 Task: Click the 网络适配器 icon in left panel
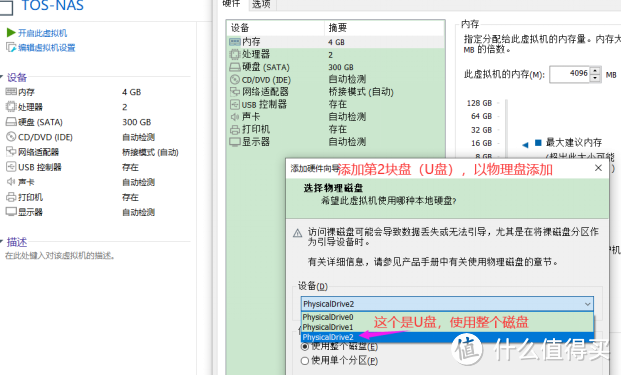[11, 152]
